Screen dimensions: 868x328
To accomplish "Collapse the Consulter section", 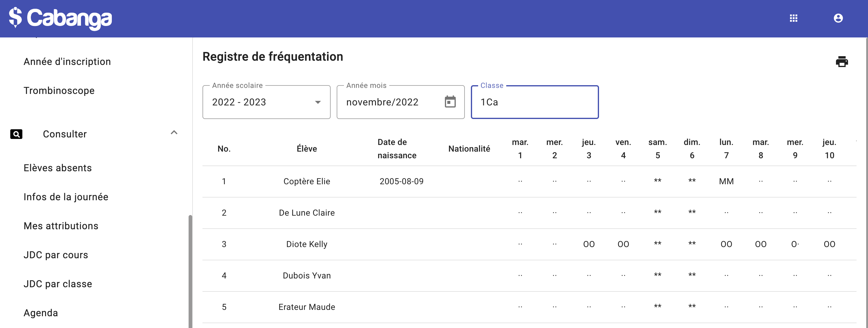I will (174, 132).
